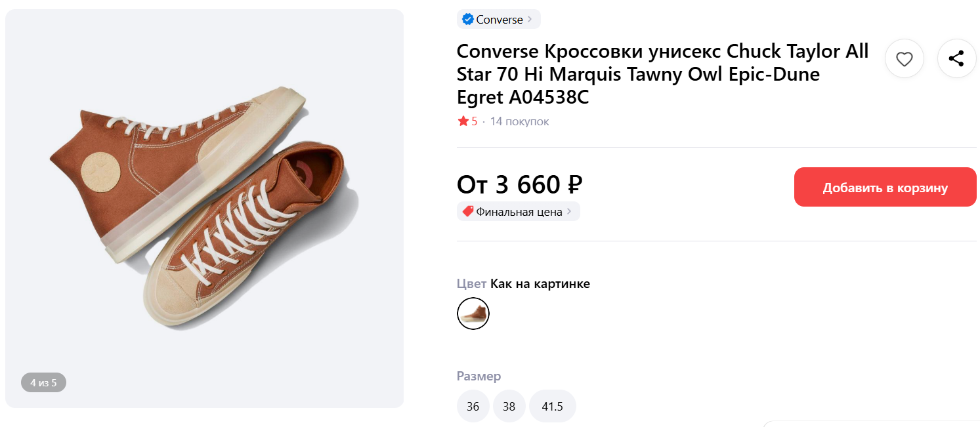The height and width of the screenshot is (427, 980).
Task: Open the 14 покупок purchases text
Action: click(x=519, y=121)
